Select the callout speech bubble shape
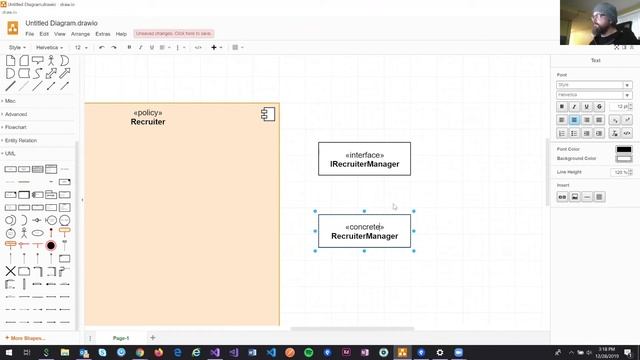The image size is (640, 360). [x=38, y=61]
